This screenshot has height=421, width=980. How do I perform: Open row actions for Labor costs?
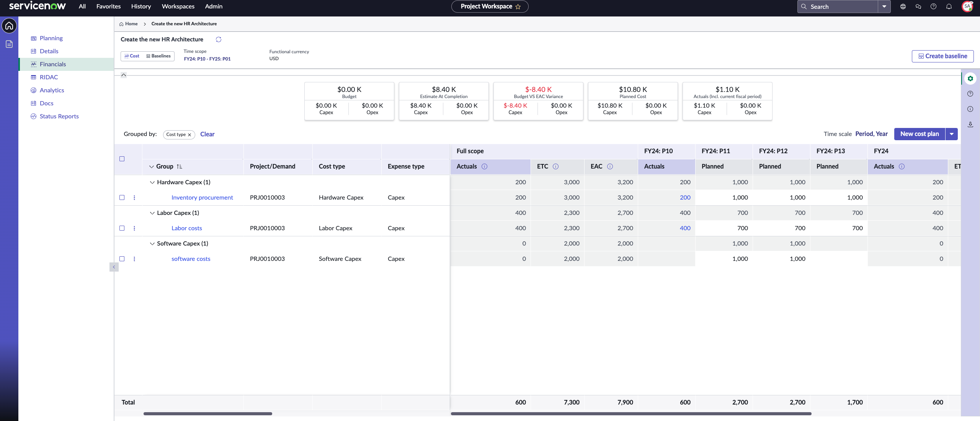click(x=134, y=228)
